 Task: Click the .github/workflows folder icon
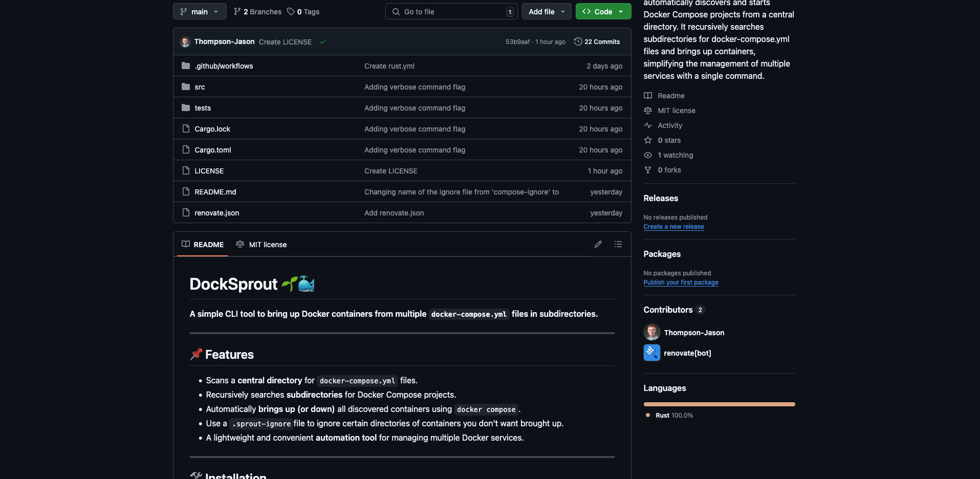(x=186, y=66)
